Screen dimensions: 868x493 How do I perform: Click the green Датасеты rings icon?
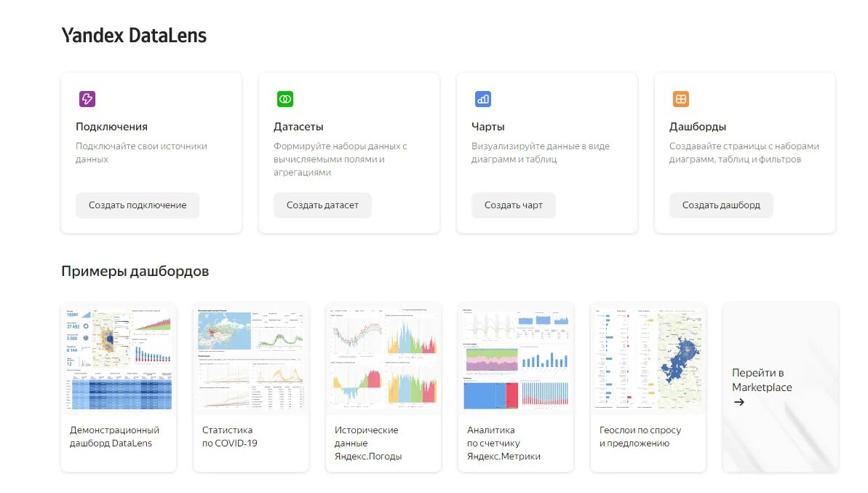pyautogui.click(x=285, y=99)
